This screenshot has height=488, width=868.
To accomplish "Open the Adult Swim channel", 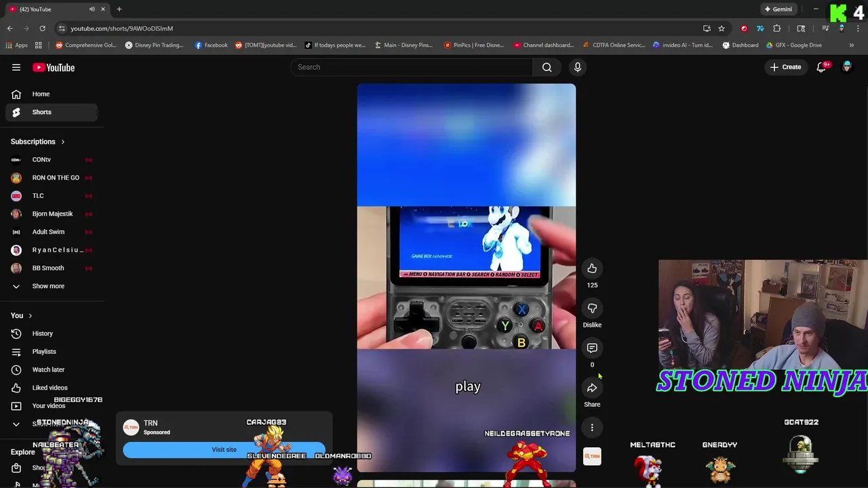I will tap(51, 232).
